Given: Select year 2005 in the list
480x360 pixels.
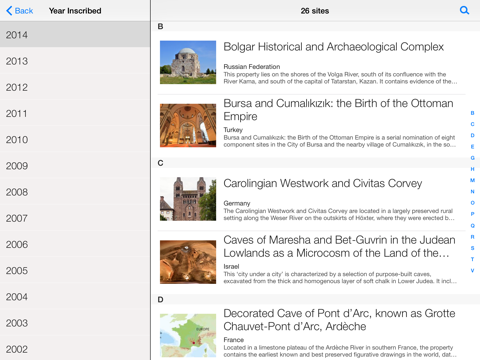Looking at the screenshot, I should point(75,271).
